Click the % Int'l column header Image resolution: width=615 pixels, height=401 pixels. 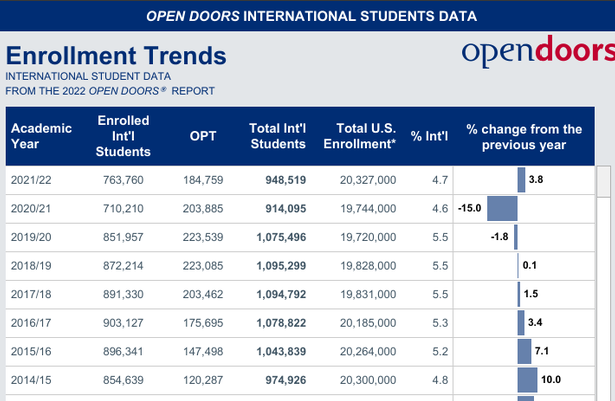[x=431, y=136]
